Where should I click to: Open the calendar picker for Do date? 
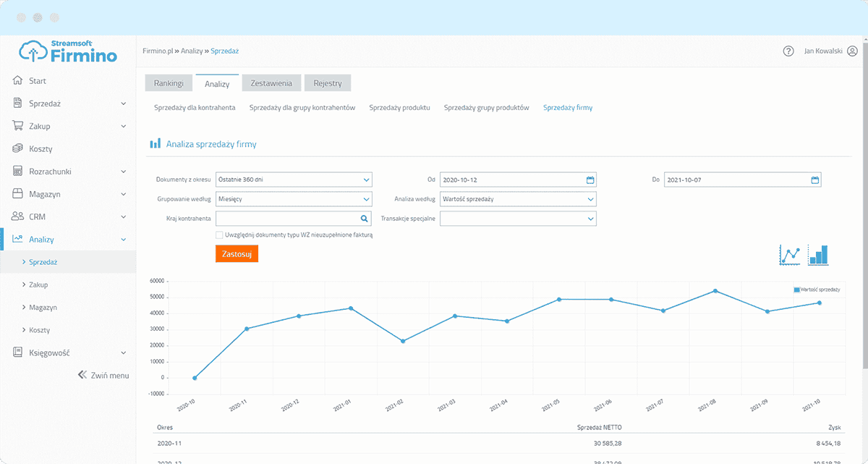tap(814, 180)
